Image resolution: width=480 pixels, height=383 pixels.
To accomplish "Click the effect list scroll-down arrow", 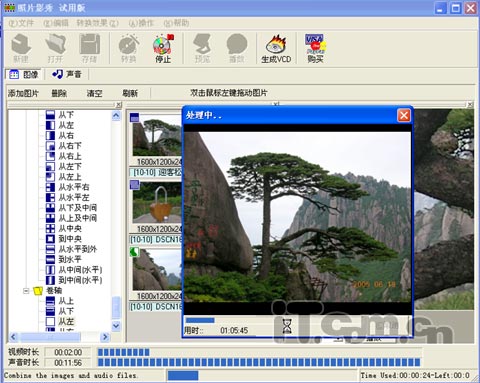I will (x=116, y=326).
